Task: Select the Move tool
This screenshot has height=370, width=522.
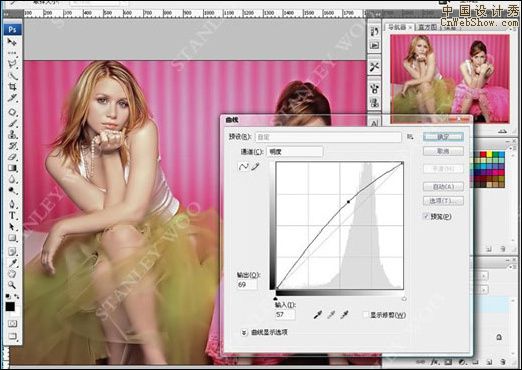Action: [x=12, y=42]
